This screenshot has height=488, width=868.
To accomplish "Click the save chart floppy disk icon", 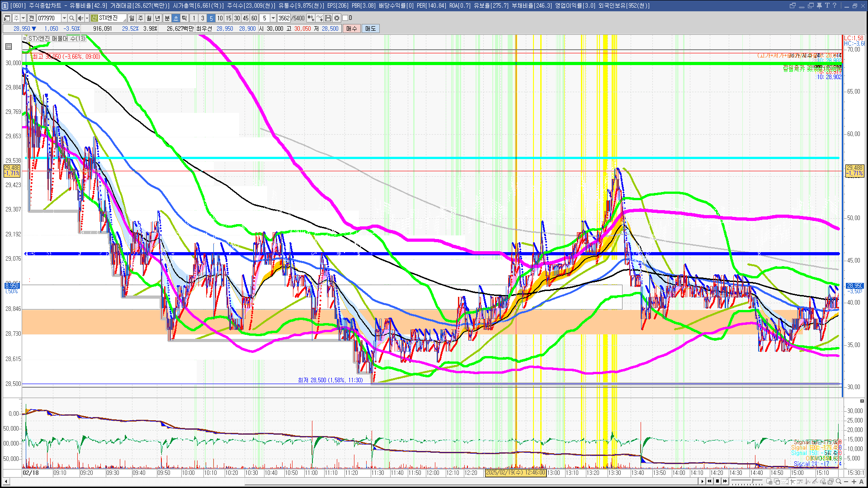I will 328,18.
